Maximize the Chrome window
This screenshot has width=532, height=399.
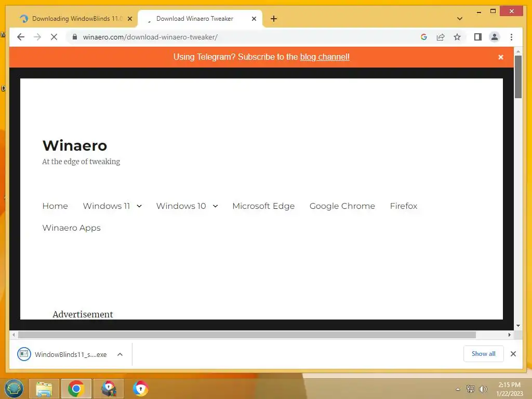pos(493,11)
